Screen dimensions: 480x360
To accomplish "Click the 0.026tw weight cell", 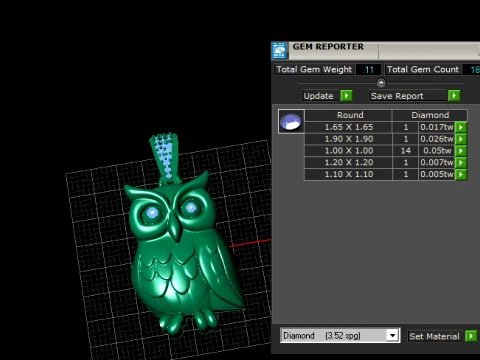I will [x=437, y=139].
